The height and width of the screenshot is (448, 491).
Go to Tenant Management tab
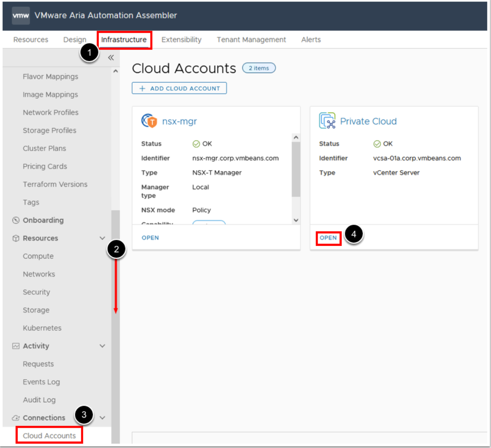(252, 40)
